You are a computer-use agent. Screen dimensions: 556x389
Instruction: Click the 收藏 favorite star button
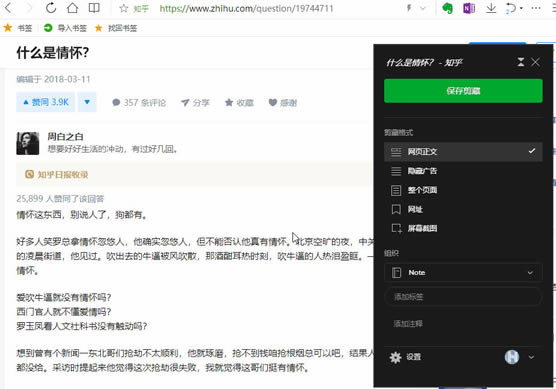(x=239, y=103)
